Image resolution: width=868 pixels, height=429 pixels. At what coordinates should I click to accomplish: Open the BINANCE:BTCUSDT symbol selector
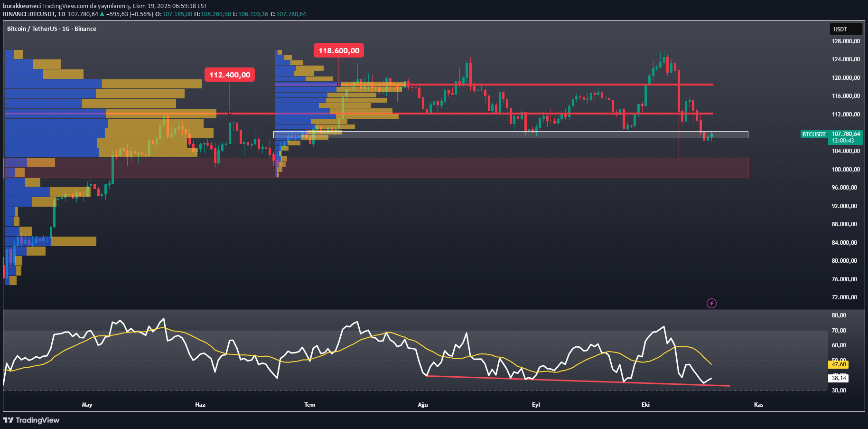pos(29,14)
